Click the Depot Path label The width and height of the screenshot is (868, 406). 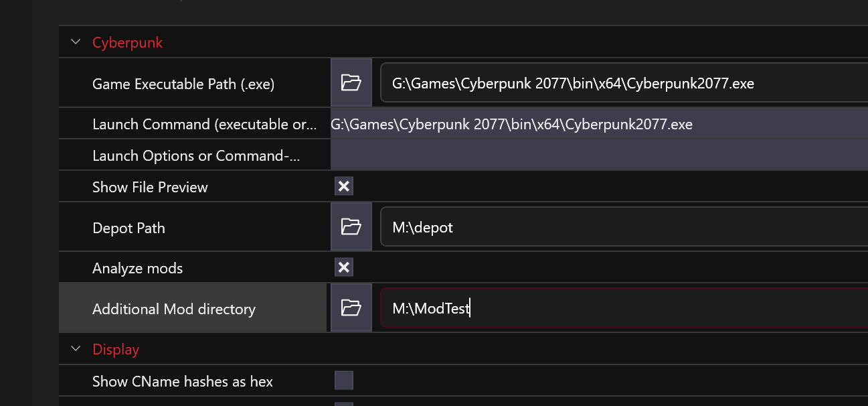pyautogui.click(x=128, y=228)
